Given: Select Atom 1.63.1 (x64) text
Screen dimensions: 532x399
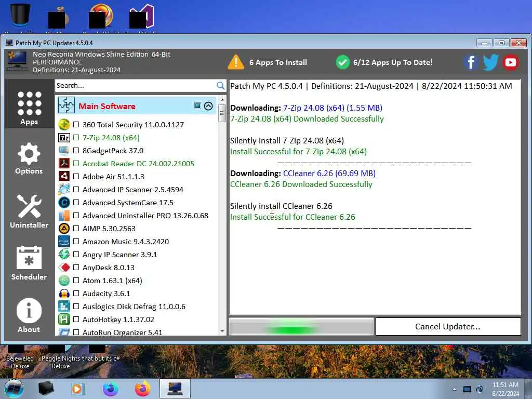Looking at the screenshot, I should point(112,281).
